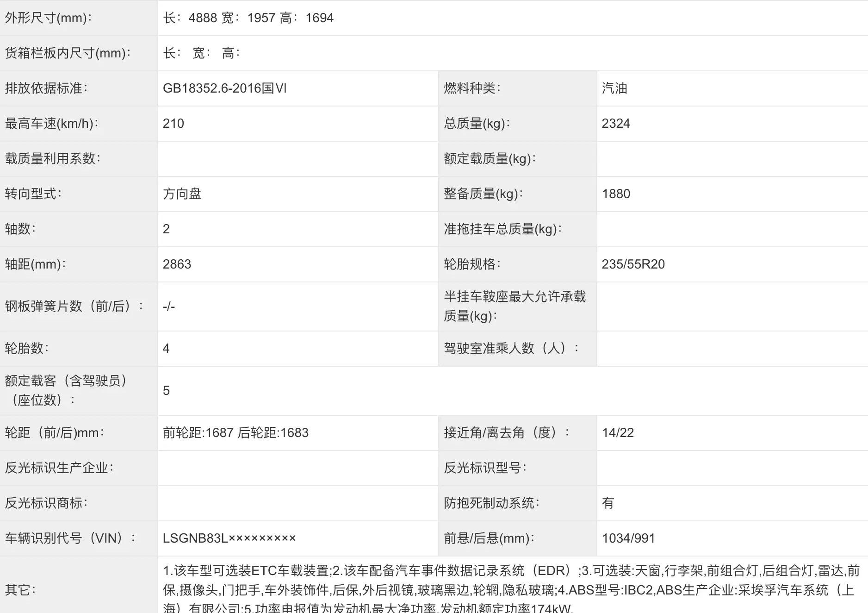Select VIN value LSGNB83L×××××××××
The height and width of the screenshot is (613, 868).
click(229, 538)
